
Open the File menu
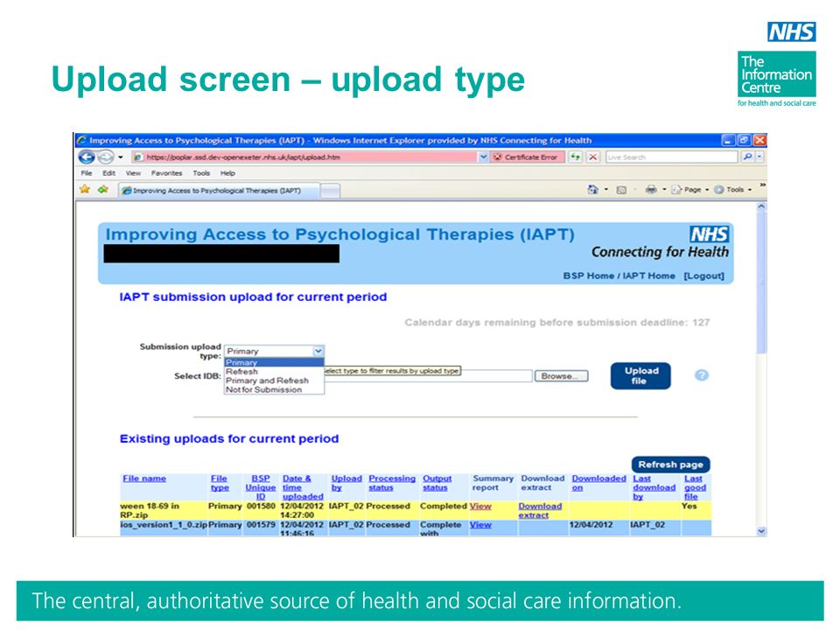click(x=87, y=173)
